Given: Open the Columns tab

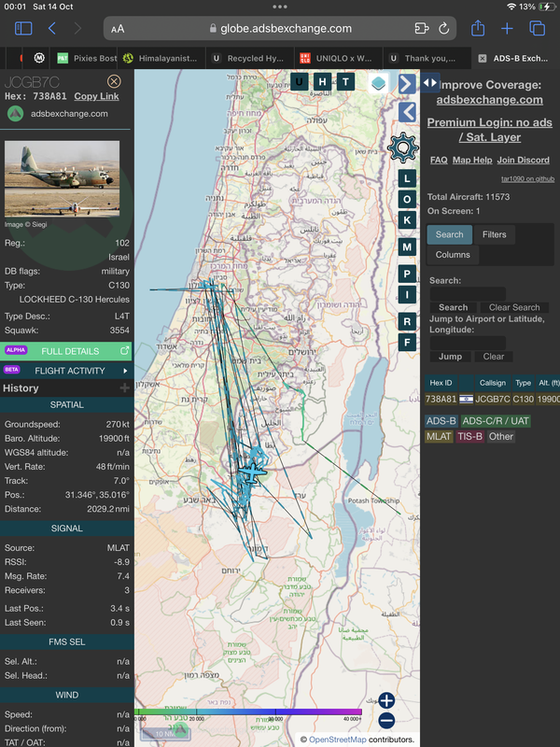Looking at the screenshot, I should point(453,255).
